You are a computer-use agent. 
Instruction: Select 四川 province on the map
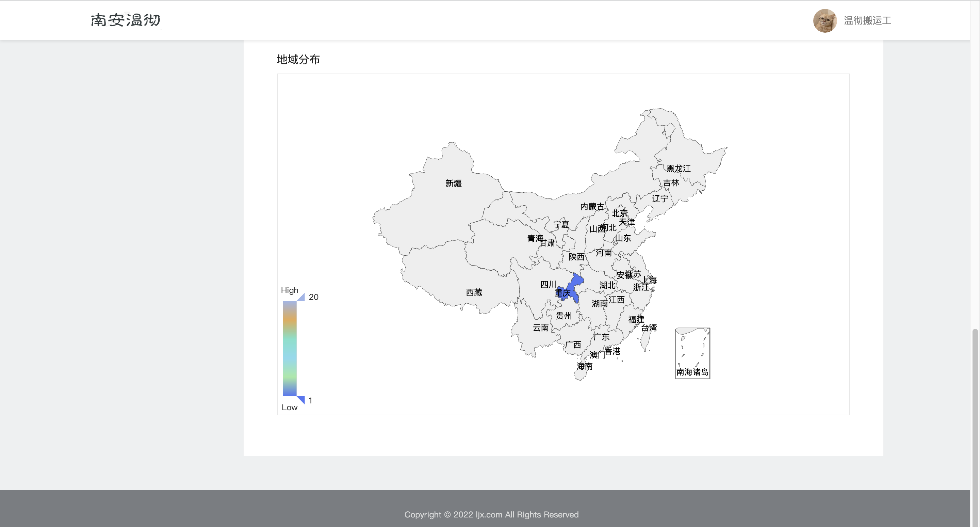548,284
